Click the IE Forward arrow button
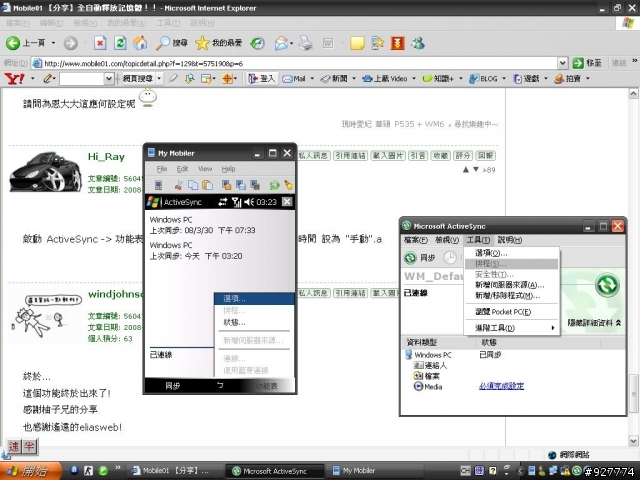The width and height of the screenshot is (640, 480). (71, 43)
